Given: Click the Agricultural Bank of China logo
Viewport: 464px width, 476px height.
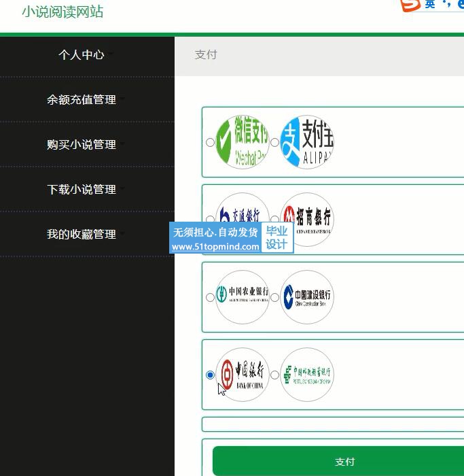Looking at the screenshot, I should [x=243, y=297].
